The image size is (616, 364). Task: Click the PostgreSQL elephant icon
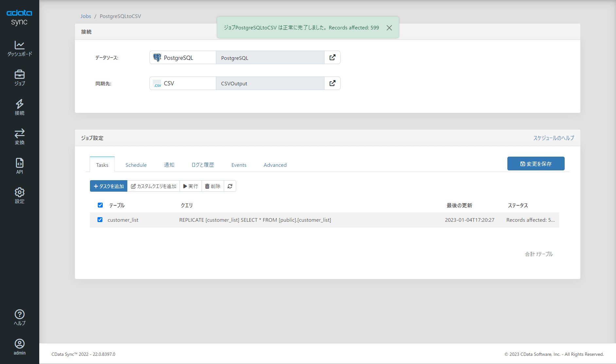click(x=157, y=58)
